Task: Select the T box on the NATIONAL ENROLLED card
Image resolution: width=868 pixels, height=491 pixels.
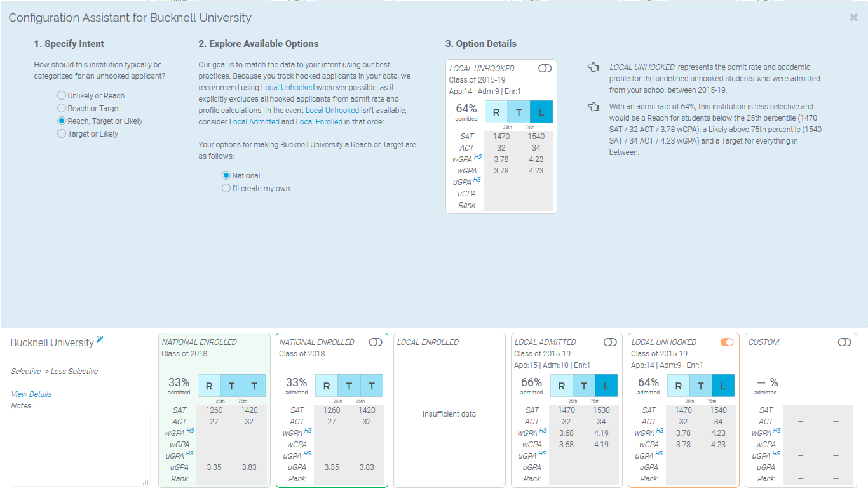Action: coord(231,386)
